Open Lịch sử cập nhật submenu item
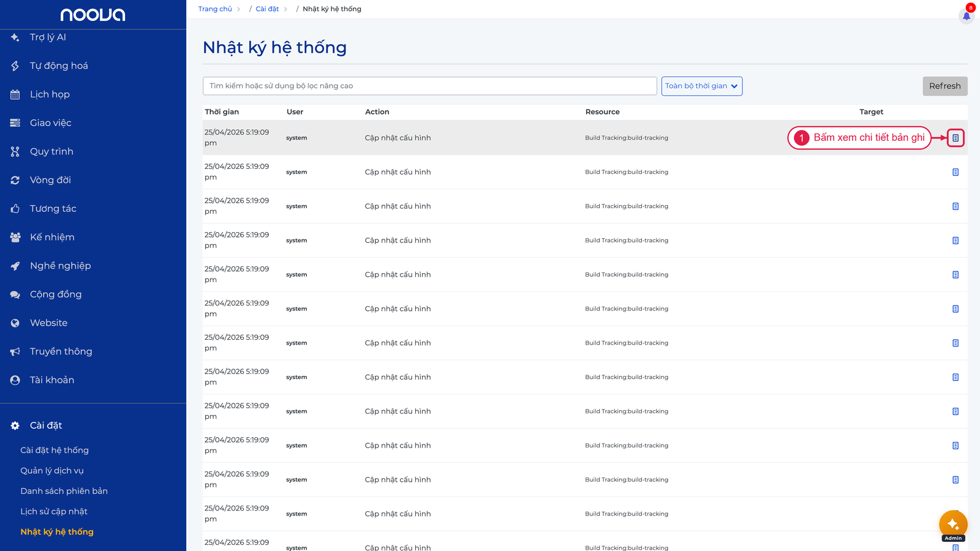 coord(54,511)
